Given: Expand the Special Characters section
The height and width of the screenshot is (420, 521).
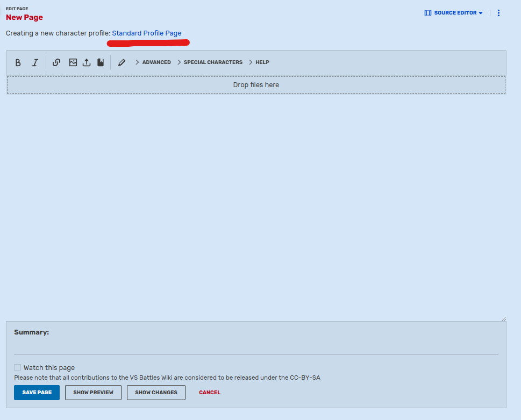Looking at the screenshot, I should click(x=210, y=62).
